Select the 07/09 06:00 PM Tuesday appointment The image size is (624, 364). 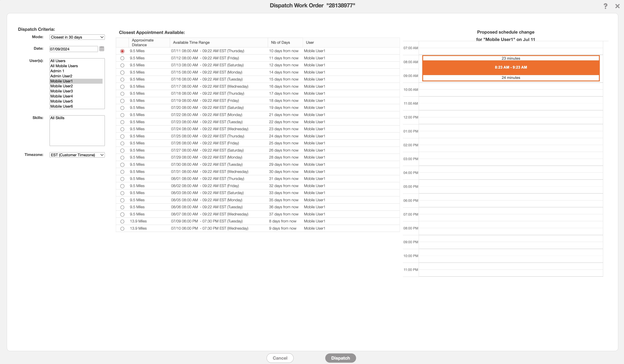tap(122, 222)
